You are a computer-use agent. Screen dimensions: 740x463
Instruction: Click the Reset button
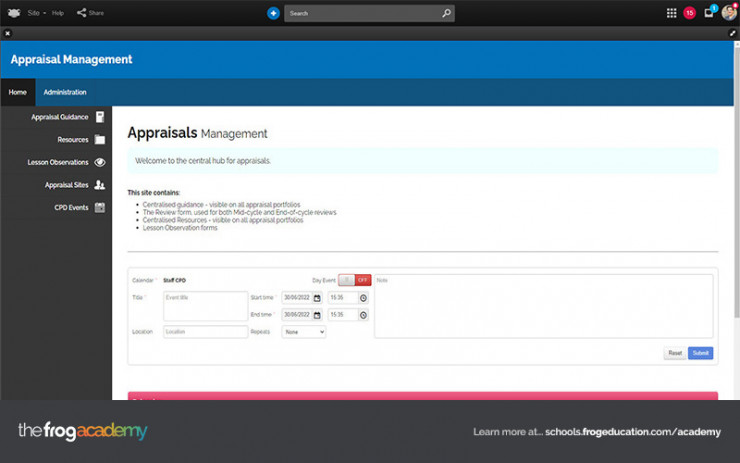[675, 353]
